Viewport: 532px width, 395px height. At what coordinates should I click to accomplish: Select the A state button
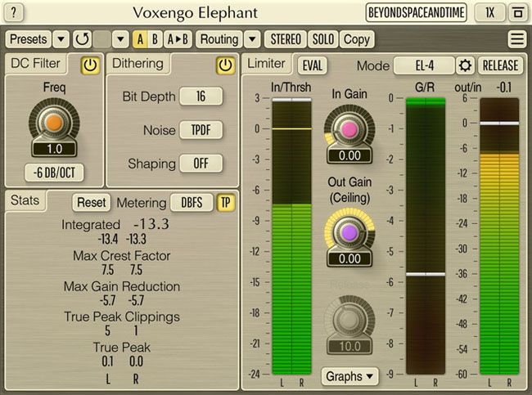click(x=140, y=39)
